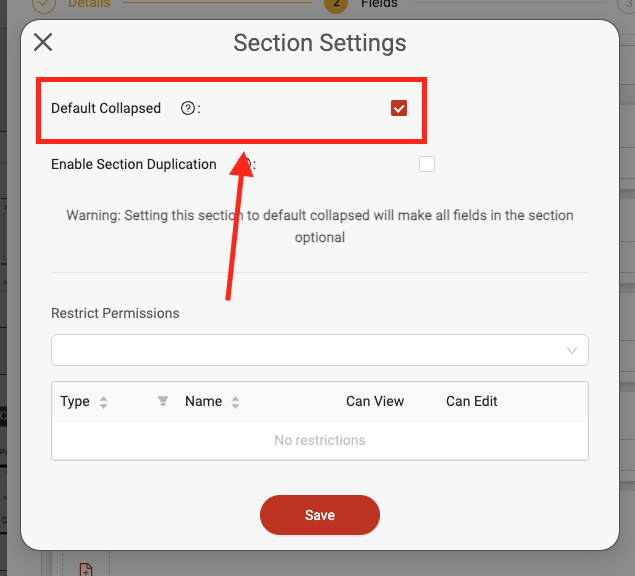Screen dimensions: 635x576
Task: Click the No restrictions table row
Action: [x=320, y=440]
